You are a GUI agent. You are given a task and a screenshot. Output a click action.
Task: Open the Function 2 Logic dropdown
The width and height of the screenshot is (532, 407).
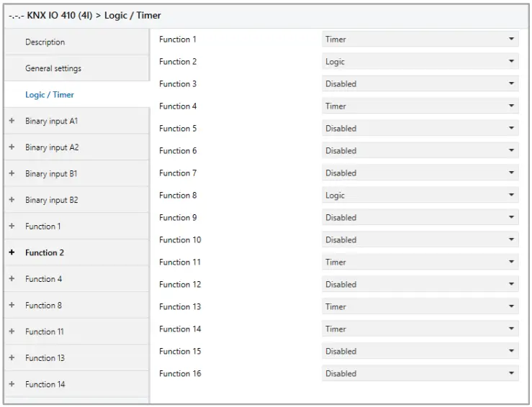[x=420, y=62]
